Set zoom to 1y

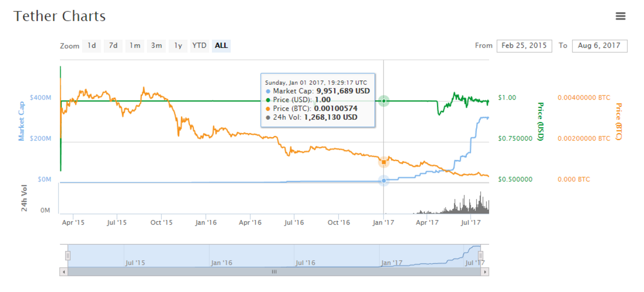[x=178, y=45]
